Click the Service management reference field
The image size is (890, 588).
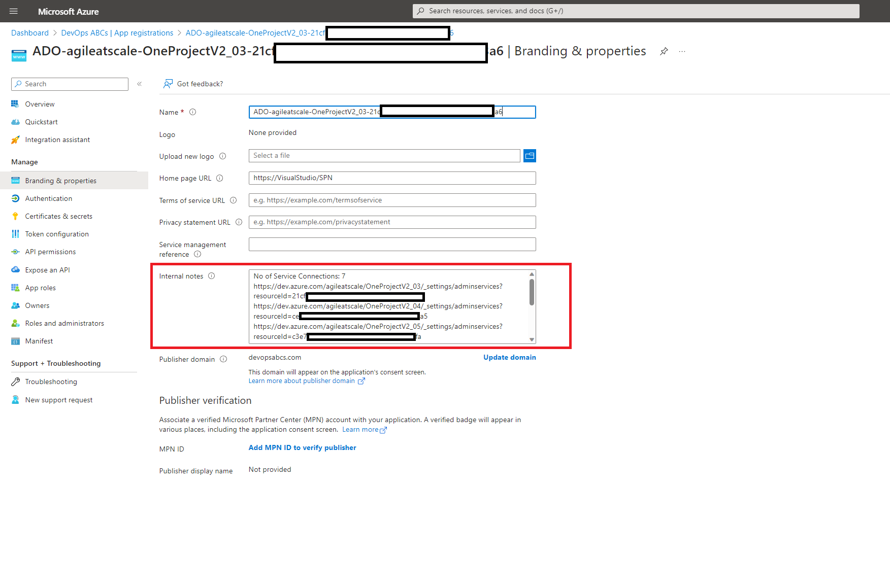[x=392, y=245]
